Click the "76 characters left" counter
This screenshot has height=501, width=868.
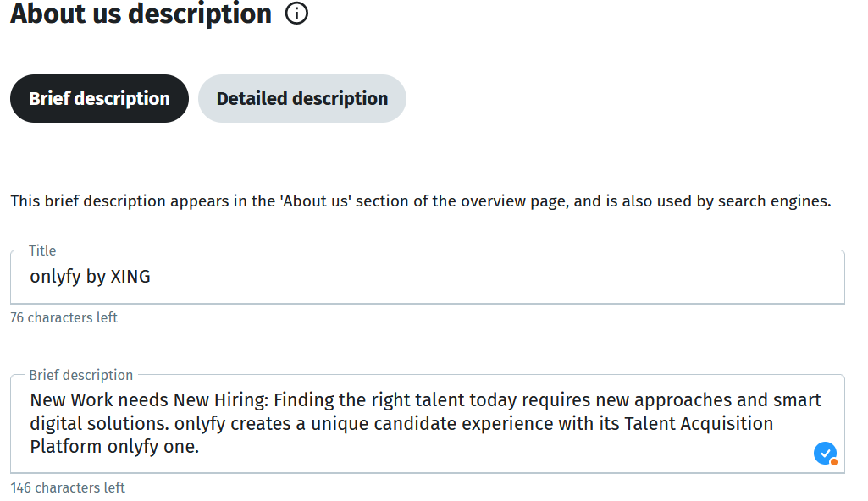(x=64, y=318)
